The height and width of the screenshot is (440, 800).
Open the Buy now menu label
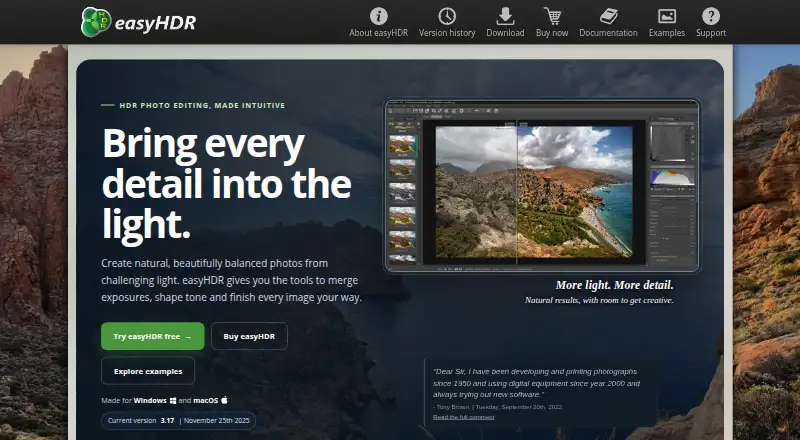pyautogui.click(x=552, y=33)
